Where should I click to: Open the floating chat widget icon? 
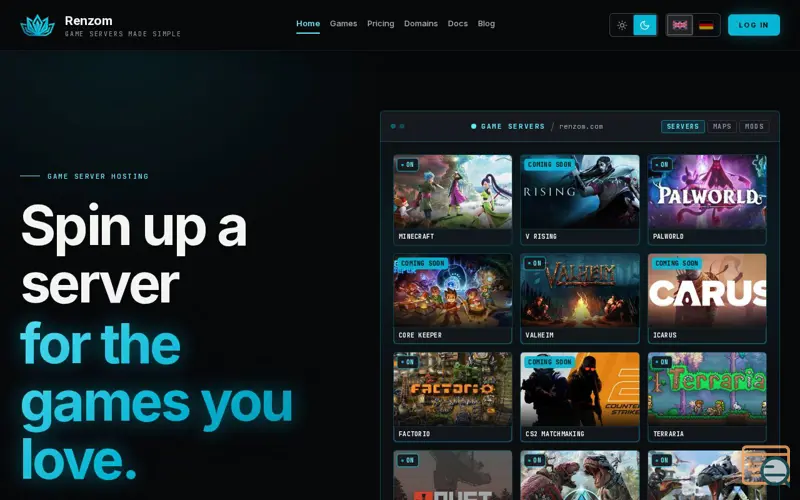click(x=766, y=465)
